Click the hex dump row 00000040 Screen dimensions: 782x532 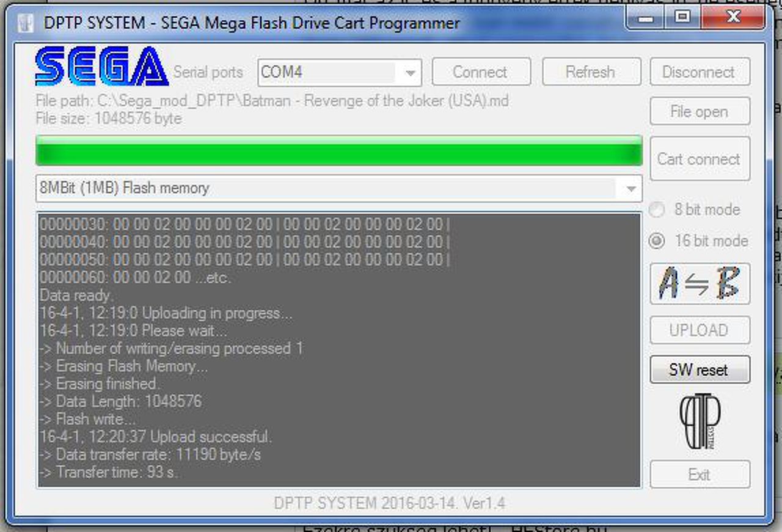click(x=245, y=242)
